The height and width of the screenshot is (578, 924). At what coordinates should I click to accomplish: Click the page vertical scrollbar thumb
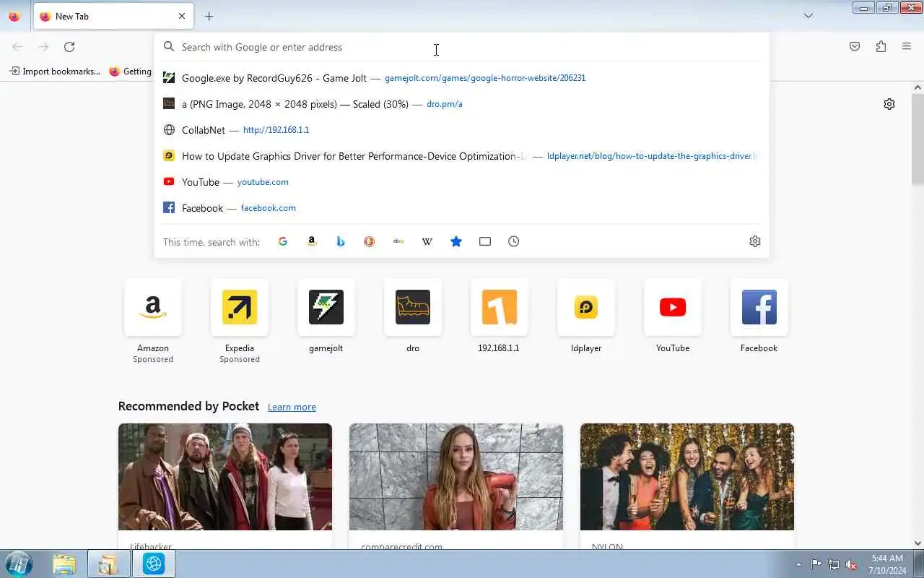[918, 139]
